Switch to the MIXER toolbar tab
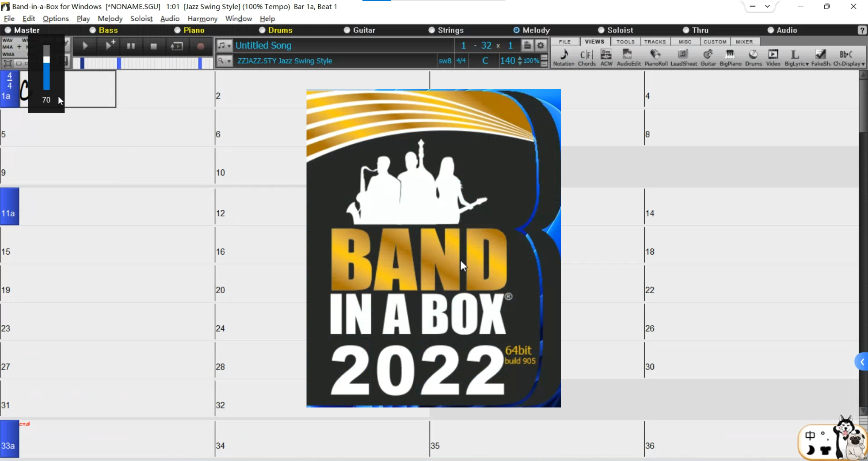The image size is (868, 461). [744, 42]
